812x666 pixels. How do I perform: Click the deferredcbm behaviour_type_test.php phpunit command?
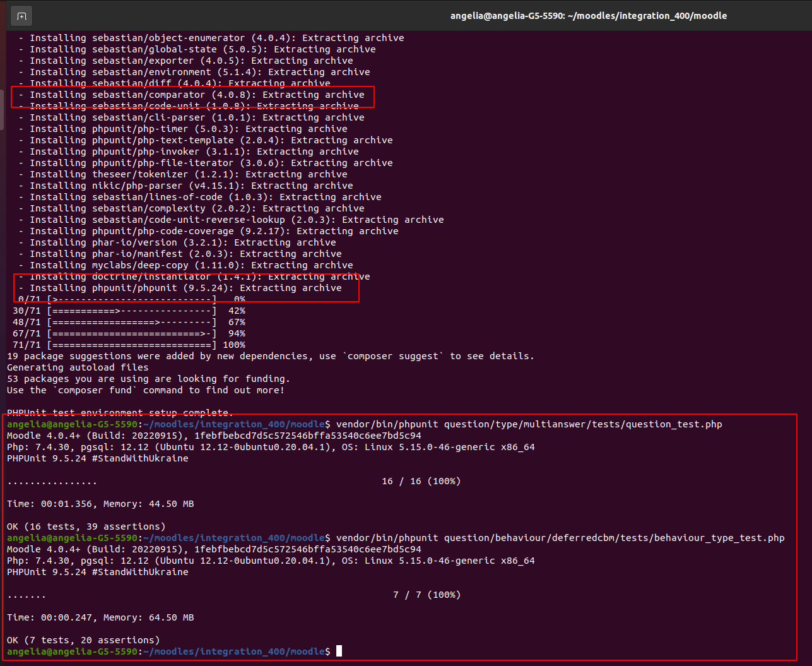click(x=560, y=538)
